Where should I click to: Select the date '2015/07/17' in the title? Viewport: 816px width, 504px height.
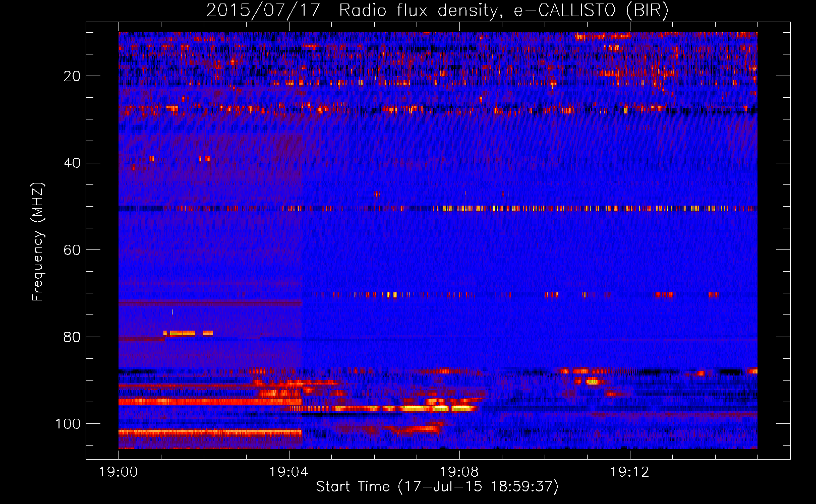coord(263,11)
